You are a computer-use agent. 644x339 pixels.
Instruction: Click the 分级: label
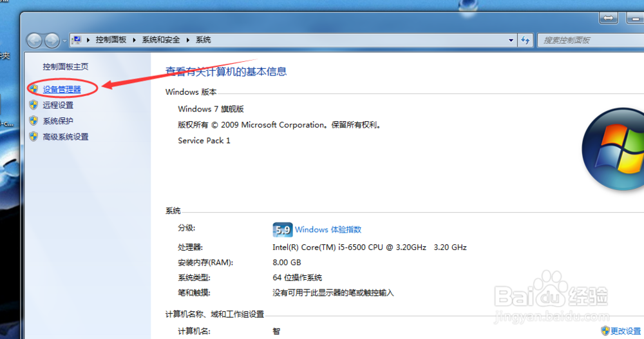pyautogui.click(x=187, y=228)
